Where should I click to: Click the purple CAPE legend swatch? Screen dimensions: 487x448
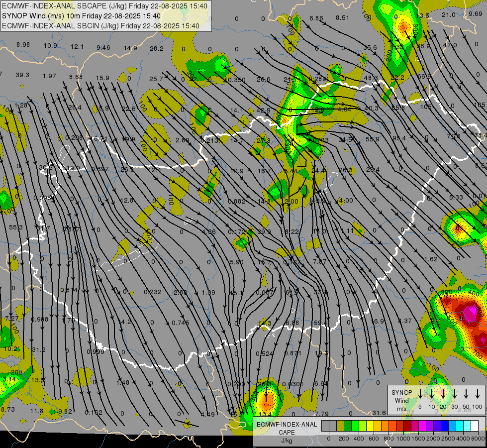pyautogui.click(x=429, y=426)
